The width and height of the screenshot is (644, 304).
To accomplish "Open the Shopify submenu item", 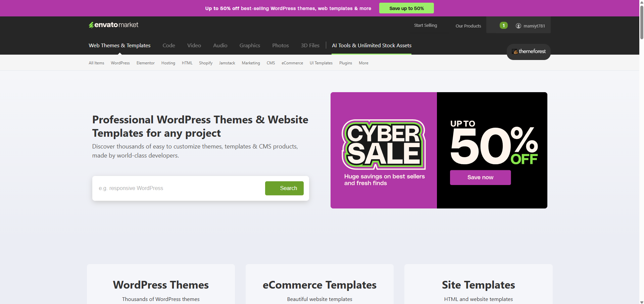I will [206, 63].
